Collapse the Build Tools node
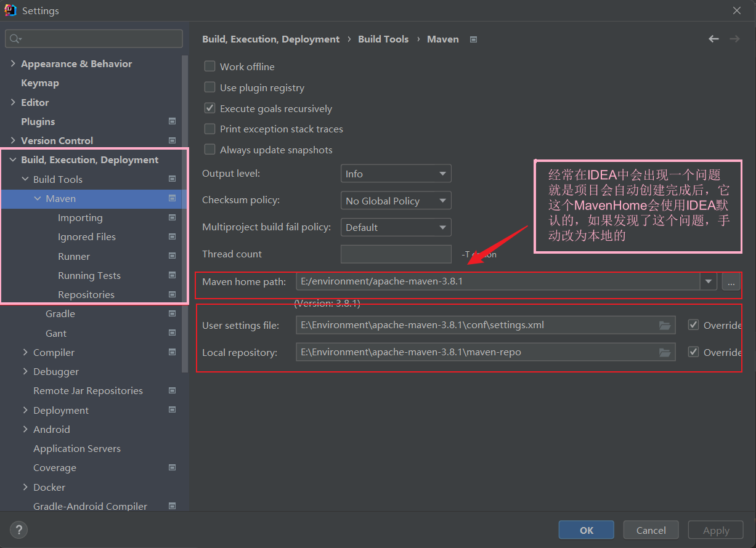 (25, 179)
